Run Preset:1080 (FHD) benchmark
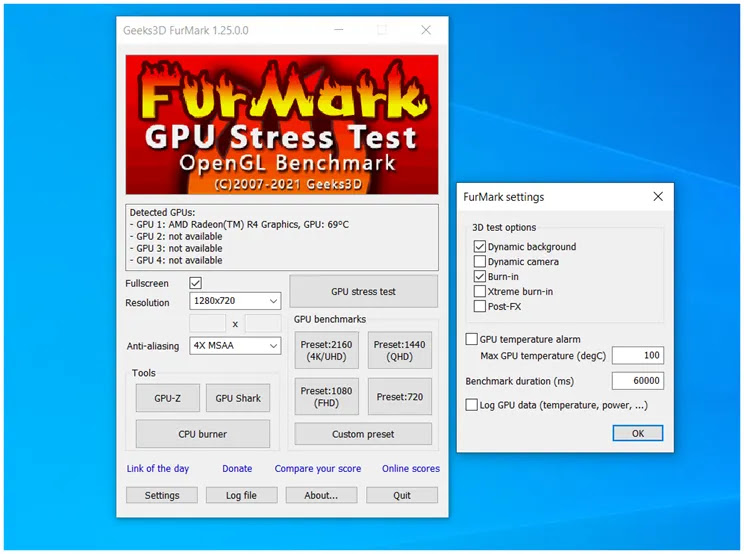 [326, 397]
